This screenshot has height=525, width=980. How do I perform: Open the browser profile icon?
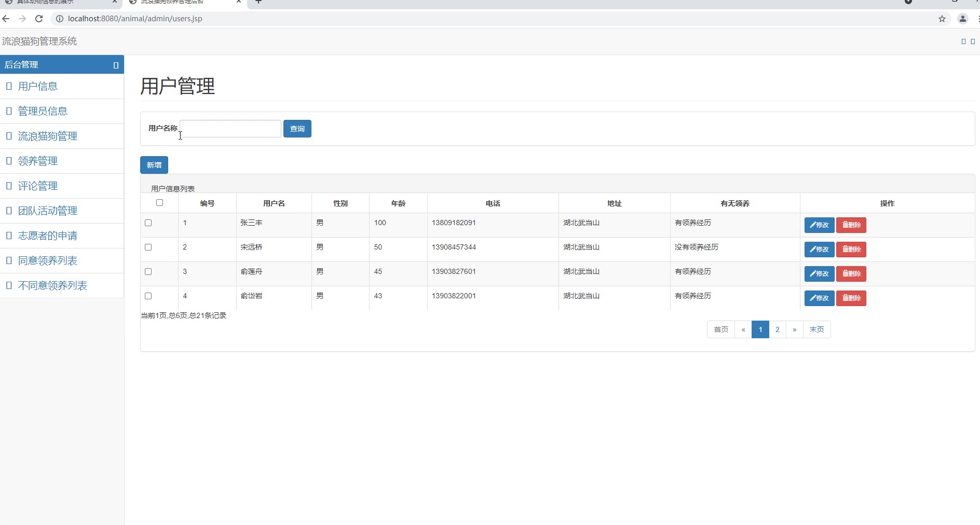(963, 19)
